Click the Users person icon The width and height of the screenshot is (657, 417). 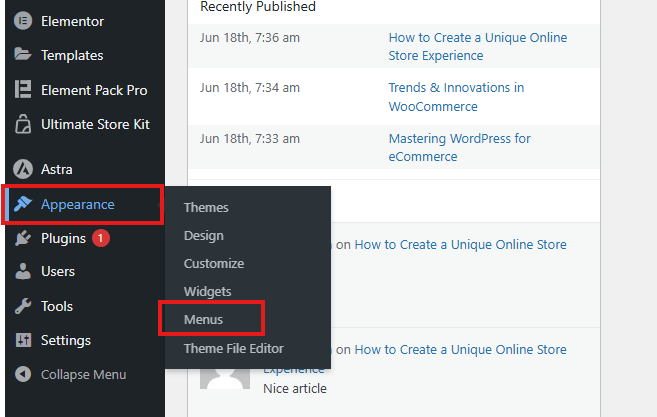[22, 272]
